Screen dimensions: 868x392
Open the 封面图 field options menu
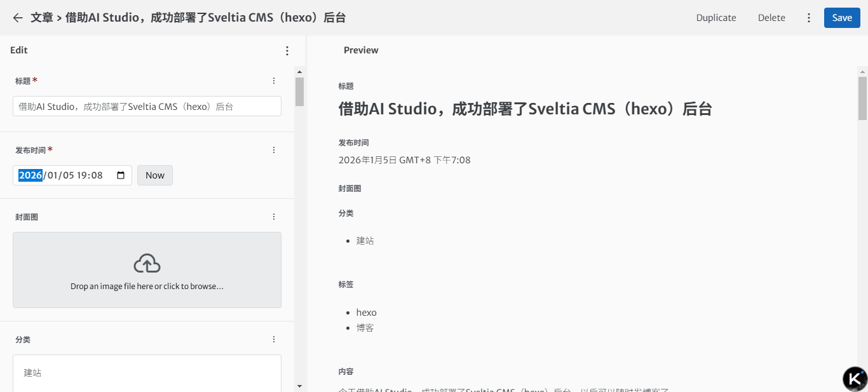274,216
